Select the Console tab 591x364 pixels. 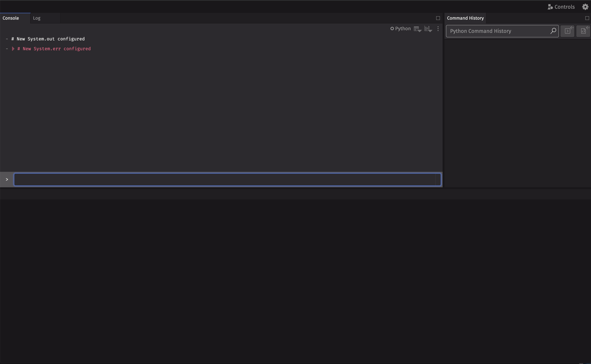click(11, 18)
